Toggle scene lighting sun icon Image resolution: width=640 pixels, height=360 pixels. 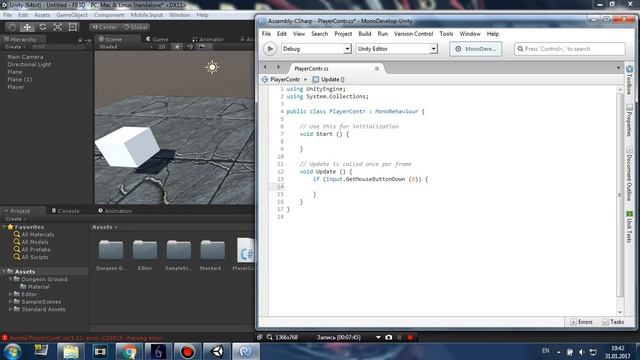point(177,47)
